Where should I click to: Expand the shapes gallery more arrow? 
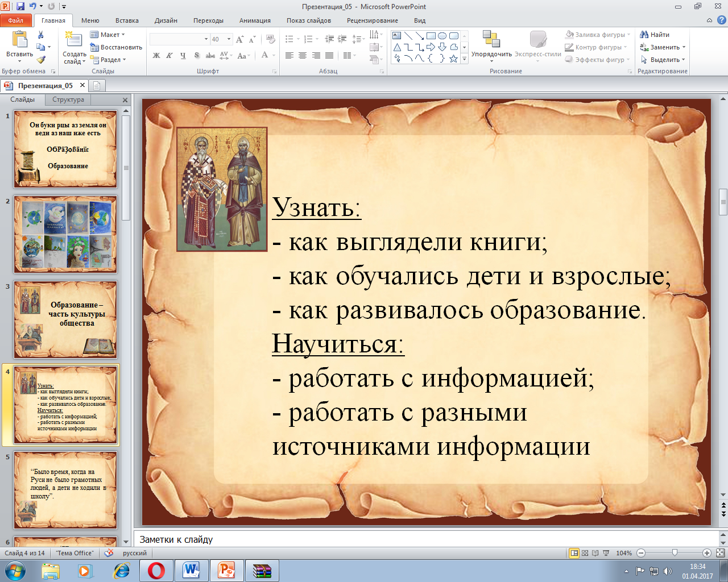click(464, 59)
